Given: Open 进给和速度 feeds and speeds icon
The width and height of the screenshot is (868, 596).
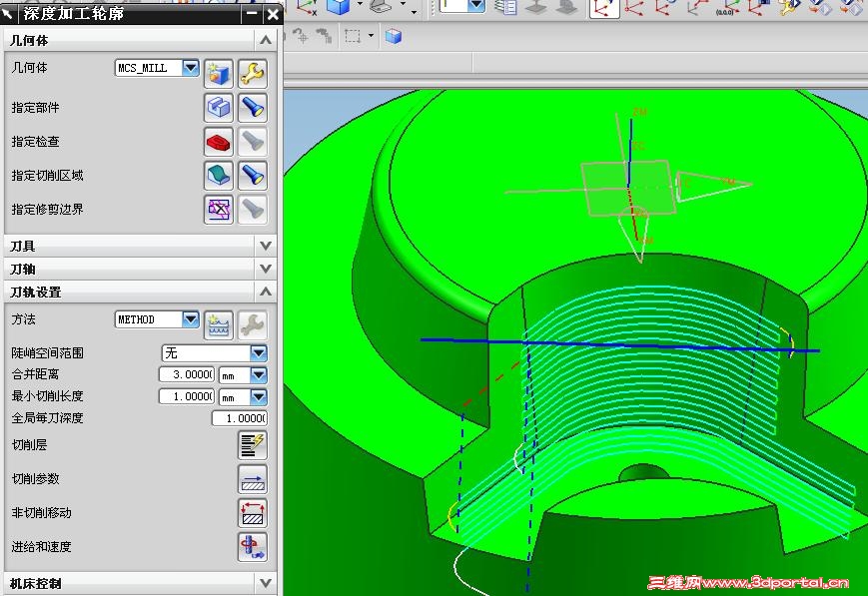Looking at the screenshot, I should coord(253,547).
